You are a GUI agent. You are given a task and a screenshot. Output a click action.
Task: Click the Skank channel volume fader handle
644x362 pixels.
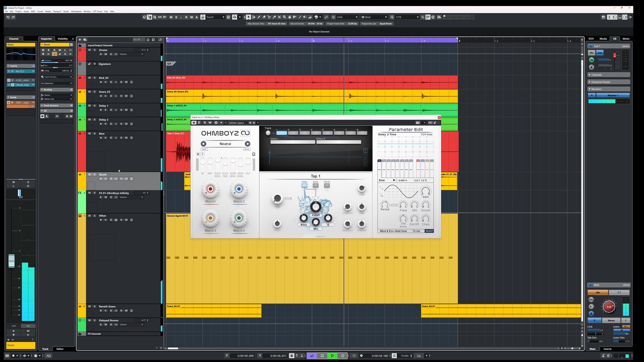click(x=11, y=261)
